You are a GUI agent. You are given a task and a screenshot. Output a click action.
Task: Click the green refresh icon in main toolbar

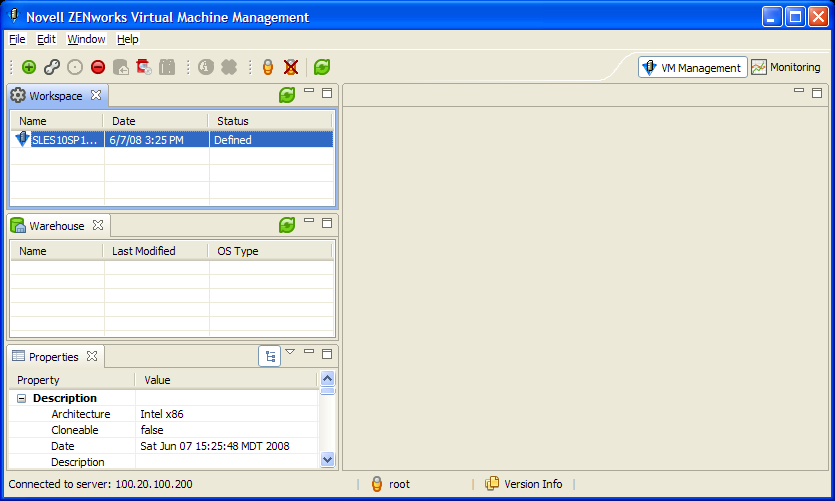coord(322,67)
